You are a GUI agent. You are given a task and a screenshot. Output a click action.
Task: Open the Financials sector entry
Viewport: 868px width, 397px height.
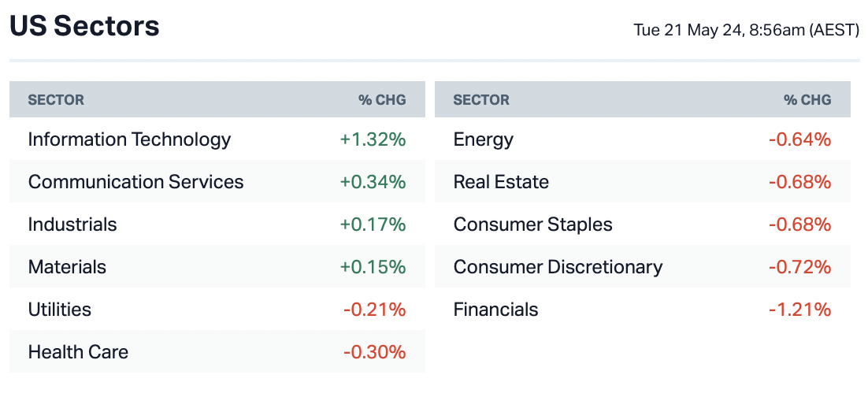(495, 310)
